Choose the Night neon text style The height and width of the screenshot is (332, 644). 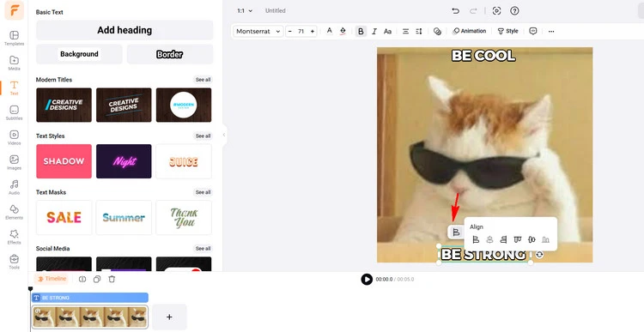tap(124, 161)
